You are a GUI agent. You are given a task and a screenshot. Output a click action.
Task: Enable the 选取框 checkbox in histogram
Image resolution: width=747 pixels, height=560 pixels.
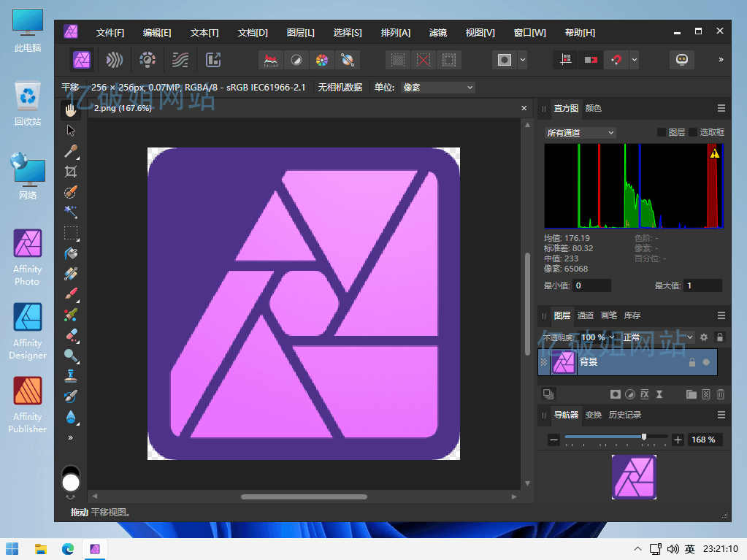(x=693, y=132)
